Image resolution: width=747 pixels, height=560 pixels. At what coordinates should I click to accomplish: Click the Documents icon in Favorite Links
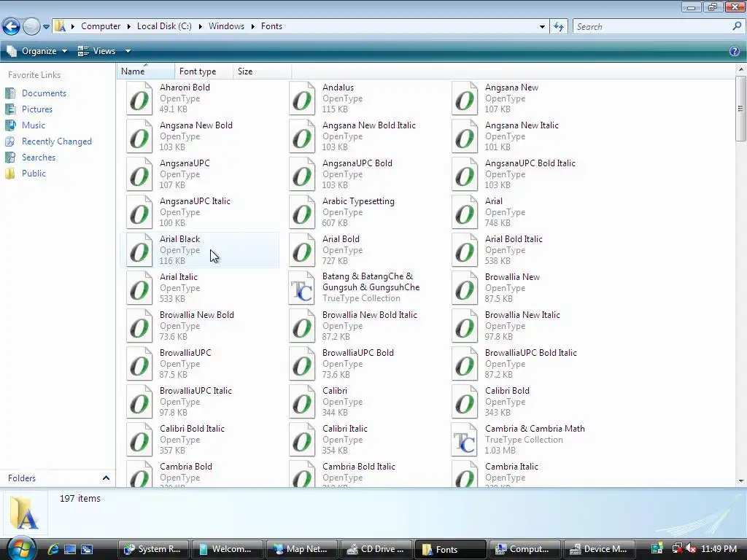coord(10,93)
